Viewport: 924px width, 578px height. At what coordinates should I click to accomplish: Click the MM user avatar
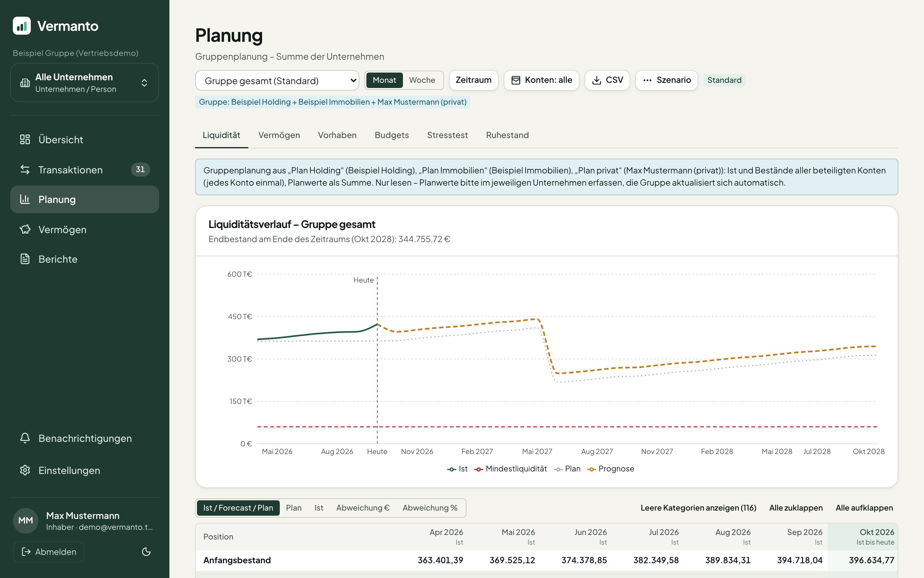click(x=26, y=520)
